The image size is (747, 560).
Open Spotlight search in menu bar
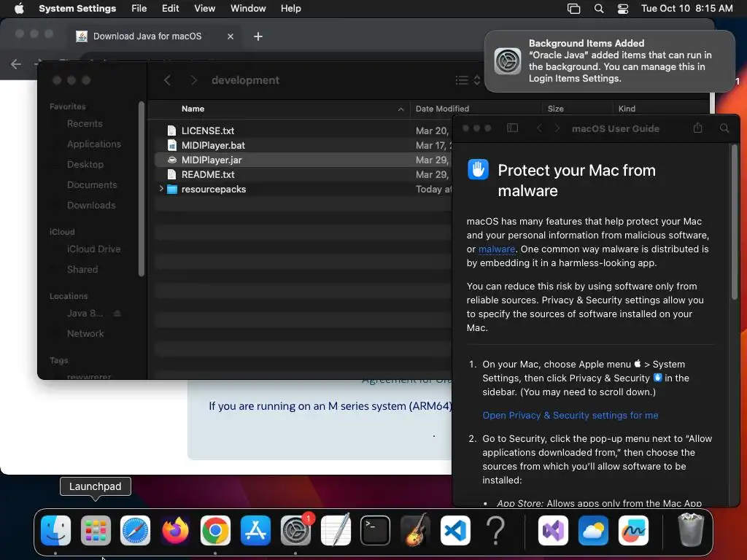[x=599, y=9]
